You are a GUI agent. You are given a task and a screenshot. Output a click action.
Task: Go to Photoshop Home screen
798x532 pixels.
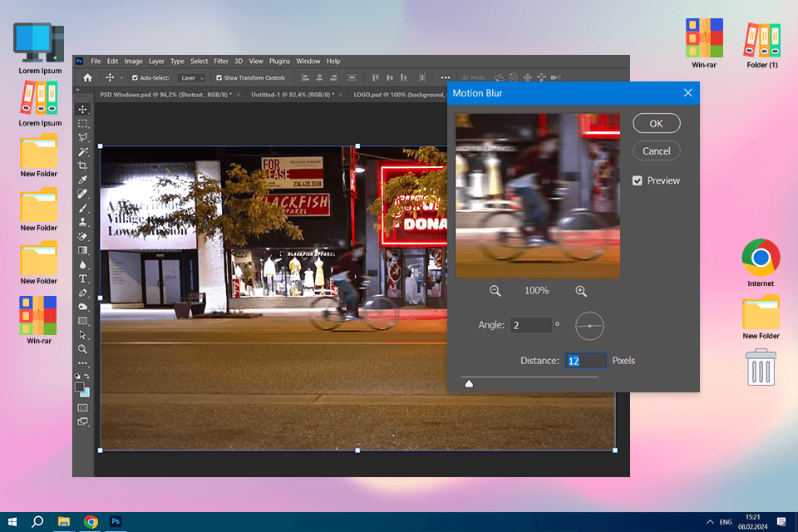(87, 78)
